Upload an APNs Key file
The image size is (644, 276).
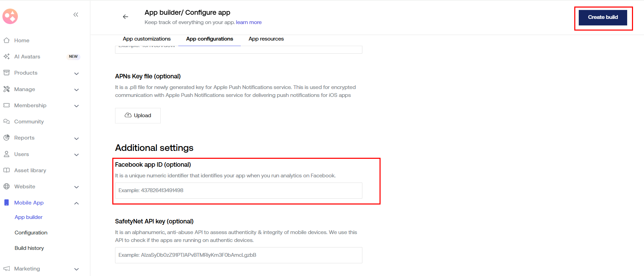coord(138,115)
